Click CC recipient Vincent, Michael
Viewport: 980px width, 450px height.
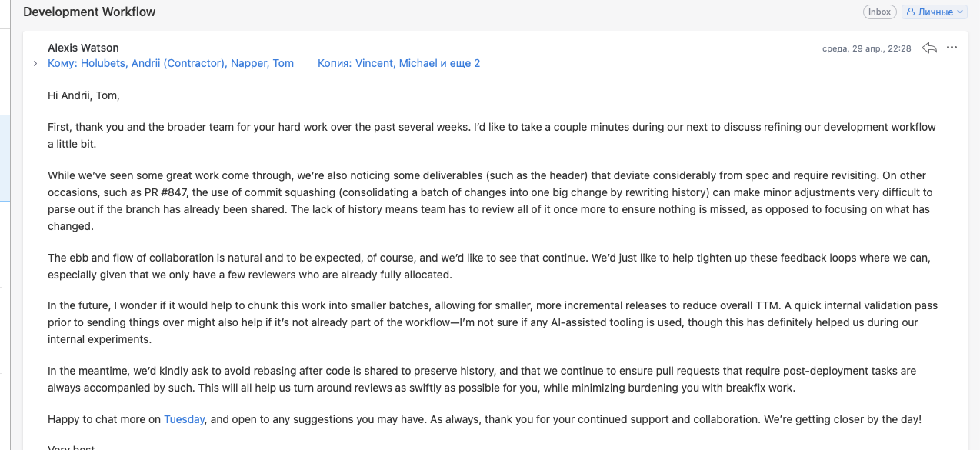click(x=395, y=63)
